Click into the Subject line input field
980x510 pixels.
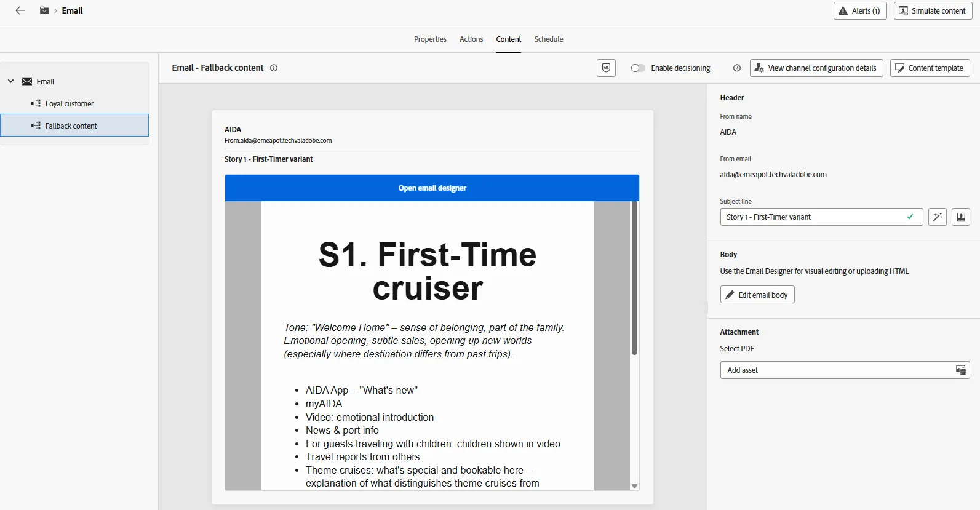coord(821,217)
